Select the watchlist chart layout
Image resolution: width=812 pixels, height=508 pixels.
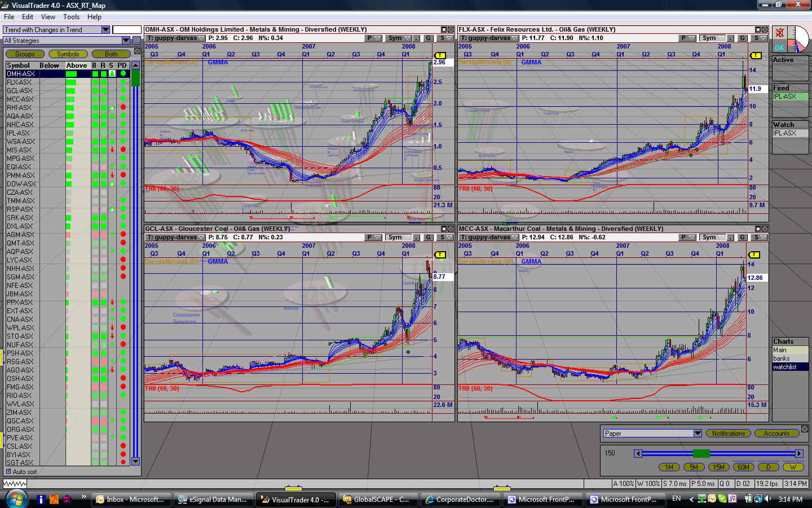(789, 367)
